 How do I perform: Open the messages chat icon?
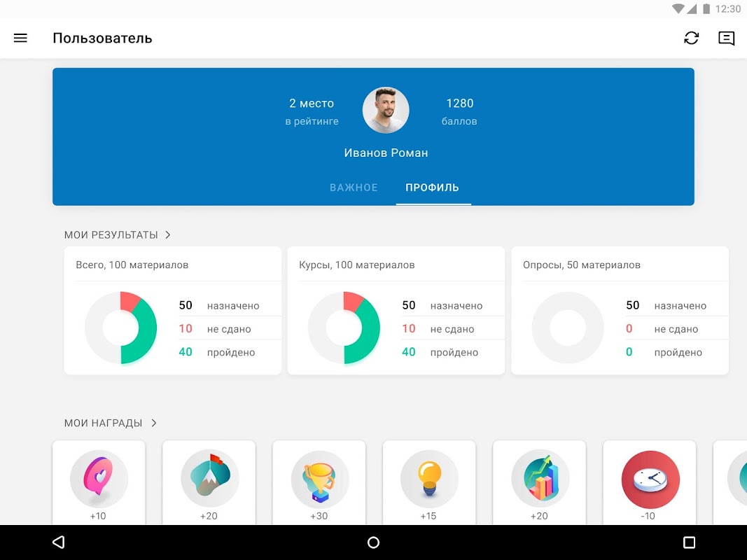(727, 38)
